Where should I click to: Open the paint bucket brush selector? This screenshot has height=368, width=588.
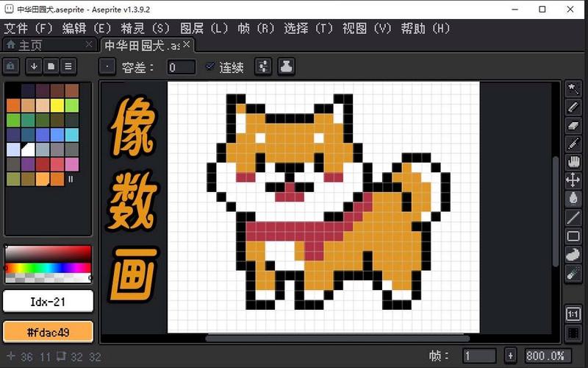(x=107, y=67)
